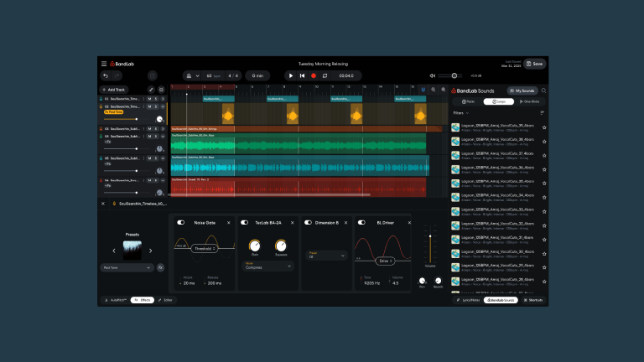
Task: Switch to the One-Shots tab
Action: [x=529, y=101]
